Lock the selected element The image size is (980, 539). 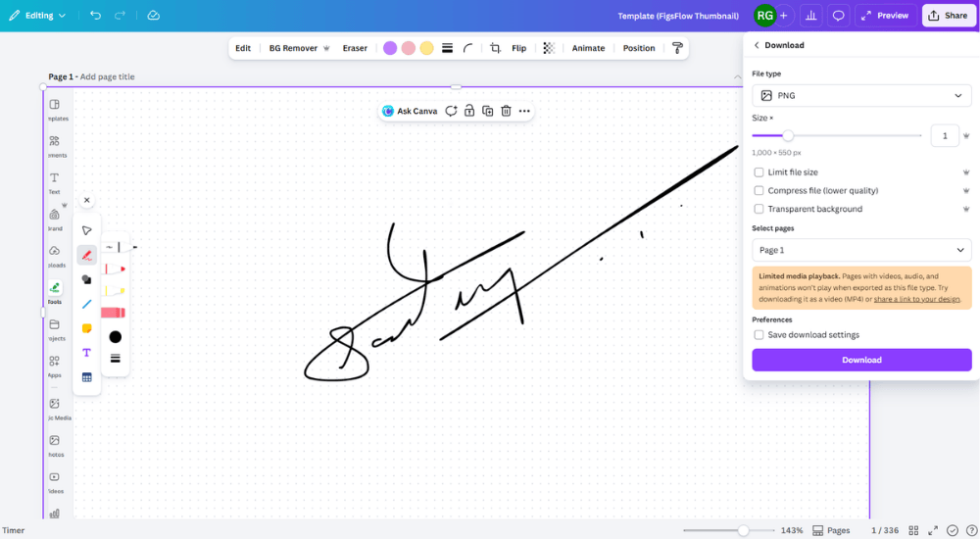[x=468, y=111]
